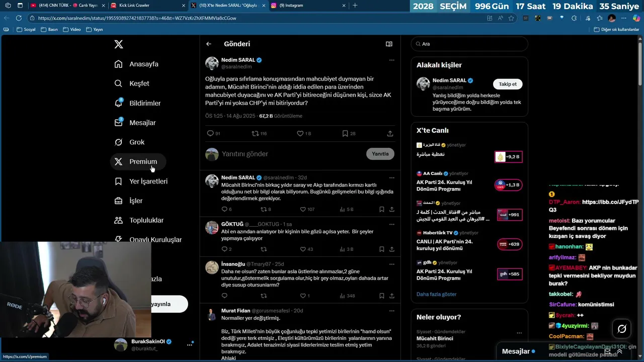Open more menu on İnsanoğlu reply
This screenshot has width=644, height=362.
[x=391, y=263]
